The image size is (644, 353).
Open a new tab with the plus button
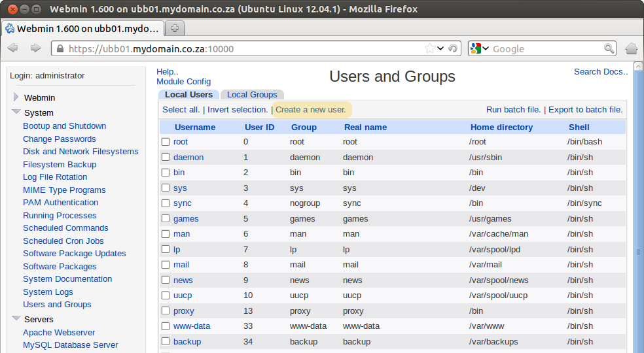(175, 28)
